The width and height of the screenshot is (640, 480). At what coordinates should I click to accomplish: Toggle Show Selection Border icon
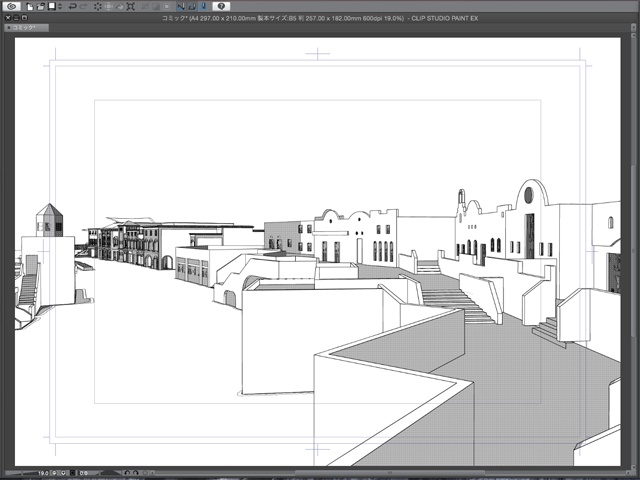click(x=167, y=7)
